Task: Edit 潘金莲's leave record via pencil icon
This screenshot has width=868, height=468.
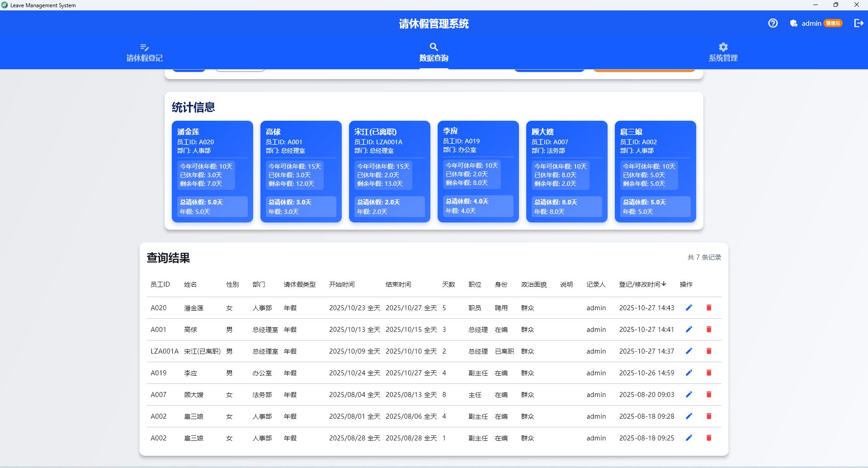Action: pos(689,307)
